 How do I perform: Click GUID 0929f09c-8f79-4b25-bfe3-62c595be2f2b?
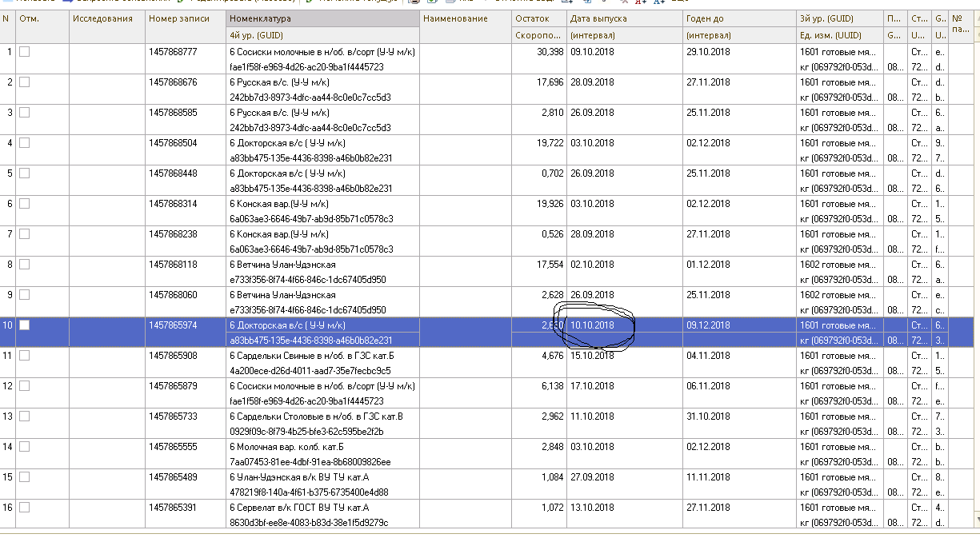(x=307, y=432)
